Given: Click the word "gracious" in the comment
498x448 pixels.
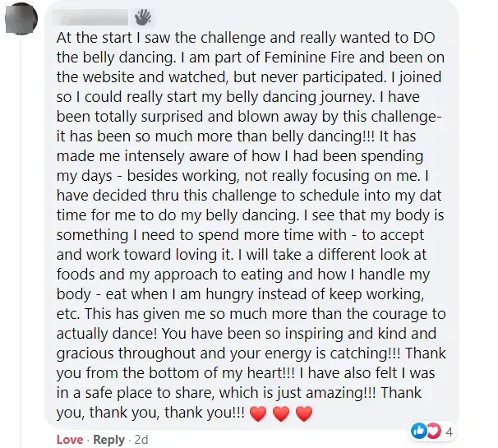Looking at the screenshot, I should coord(85,353).
